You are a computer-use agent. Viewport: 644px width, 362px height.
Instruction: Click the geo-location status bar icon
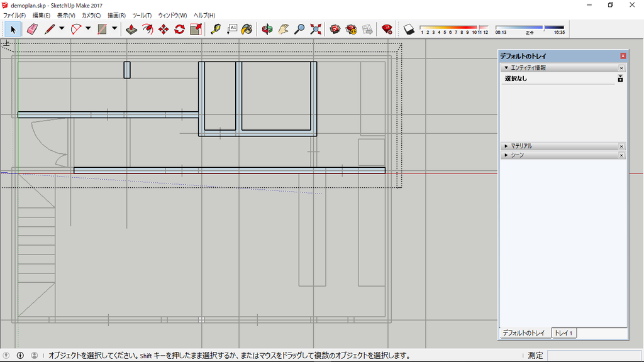pyautogui.click(x=6, y=356)
